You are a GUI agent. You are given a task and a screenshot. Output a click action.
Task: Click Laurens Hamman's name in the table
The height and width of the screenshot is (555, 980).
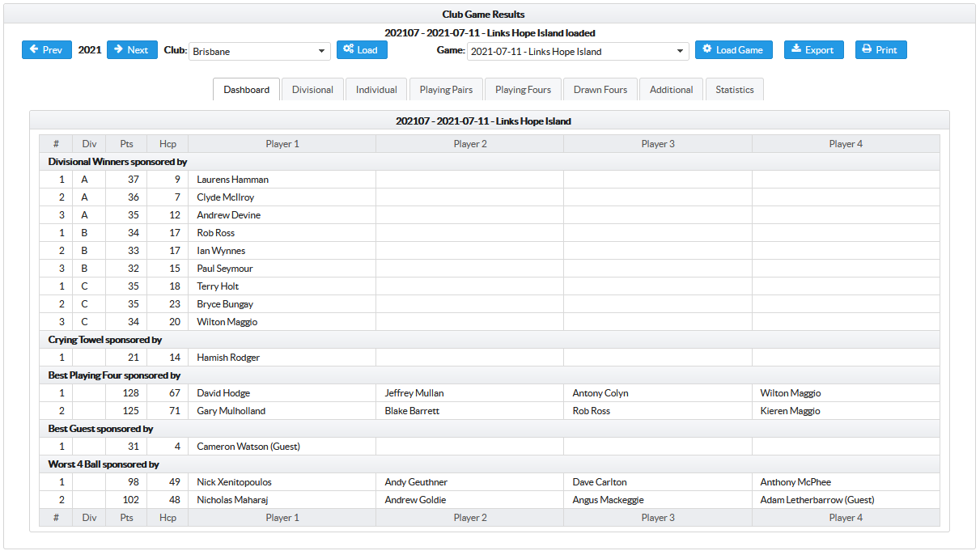point(232,180)
